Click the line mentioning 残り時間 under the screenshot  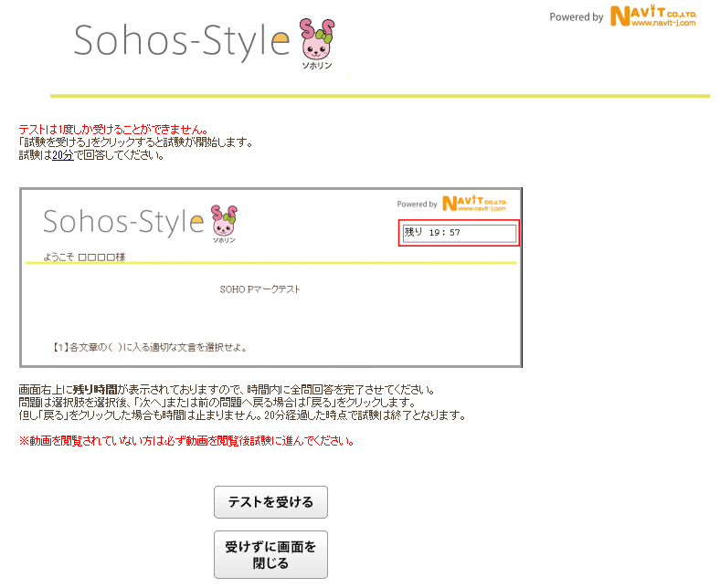pos(227,390)
